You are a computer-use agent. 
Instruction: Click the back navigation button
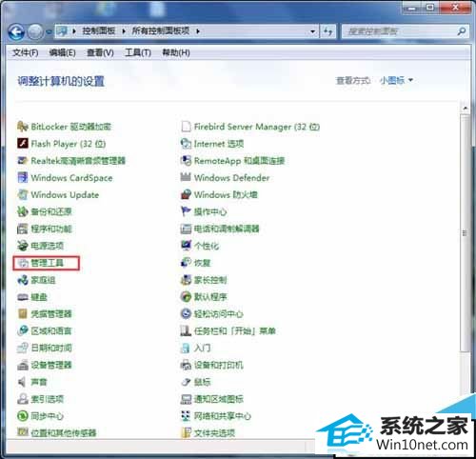click(16, 31)
